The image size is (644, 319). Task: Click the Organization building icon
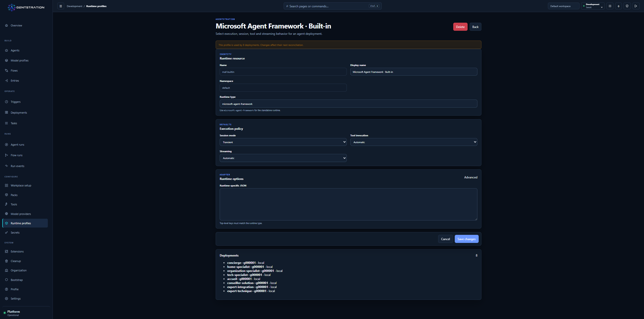[x=7, y=270]
